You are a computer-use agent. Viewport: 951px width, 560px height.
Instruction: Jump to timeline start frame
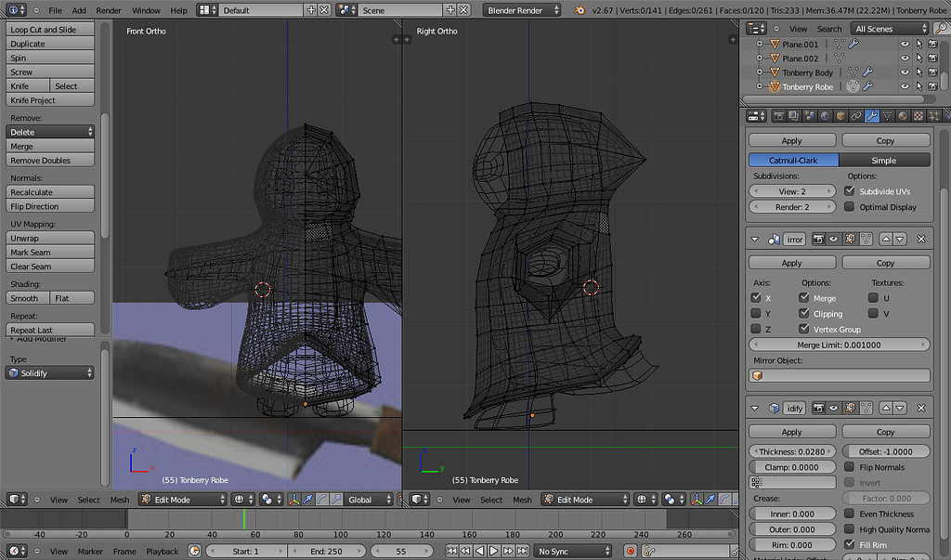[451, 551]
